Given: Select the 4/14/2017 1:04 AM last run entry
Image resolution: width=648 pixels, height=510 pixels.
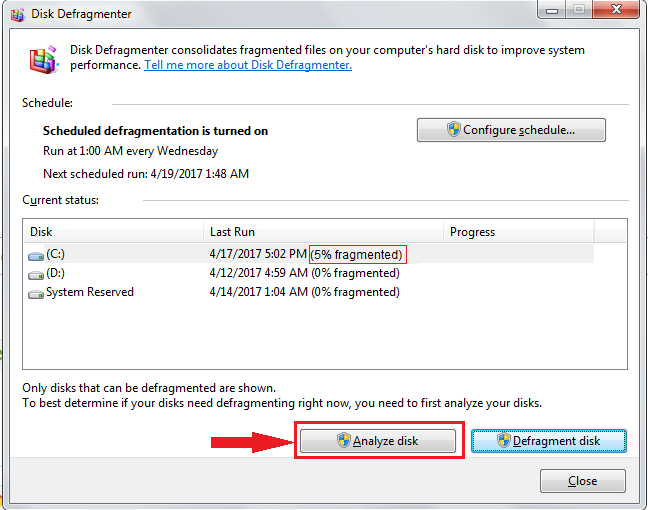Looking at the screenshot, I should point(258,292).
